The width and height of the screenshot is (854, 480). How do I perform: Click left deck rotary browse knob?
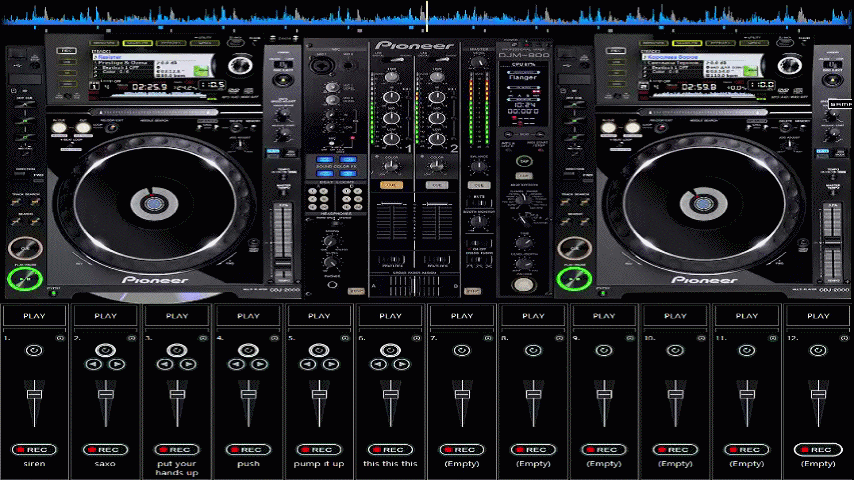pos(240,66)
